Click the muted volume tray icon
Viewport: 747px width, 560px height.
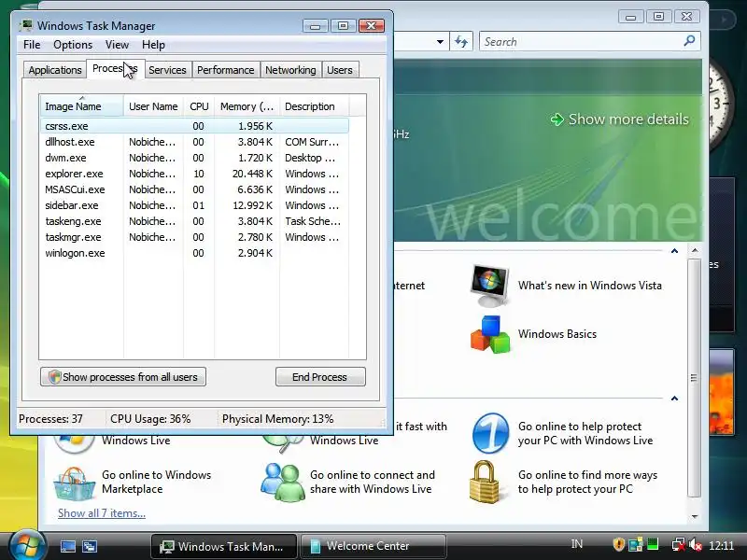696,544
